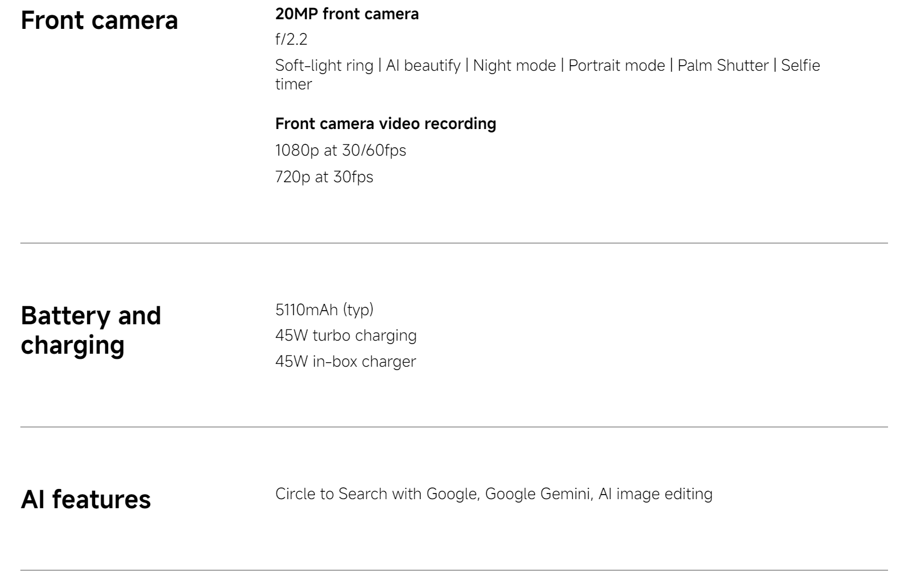Select the 5110mAh (typ) battery text

pos(324,310)
